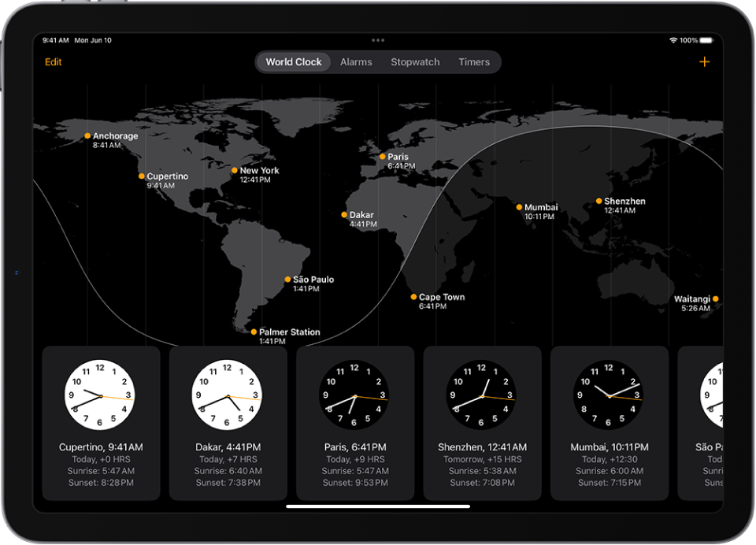Add a new world clock

coord(704,61)
